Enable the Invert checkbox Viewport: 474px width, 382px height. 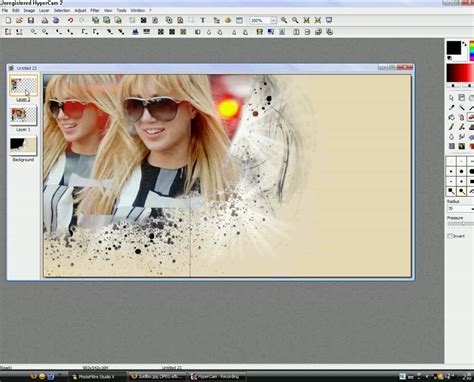[450, 236]
